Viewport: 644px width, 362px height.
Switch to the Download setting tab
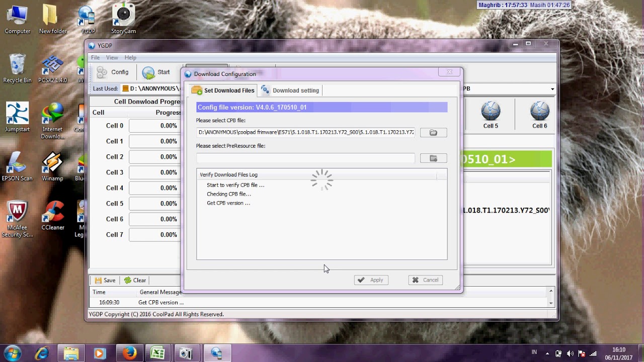click(x=290, y=90)
